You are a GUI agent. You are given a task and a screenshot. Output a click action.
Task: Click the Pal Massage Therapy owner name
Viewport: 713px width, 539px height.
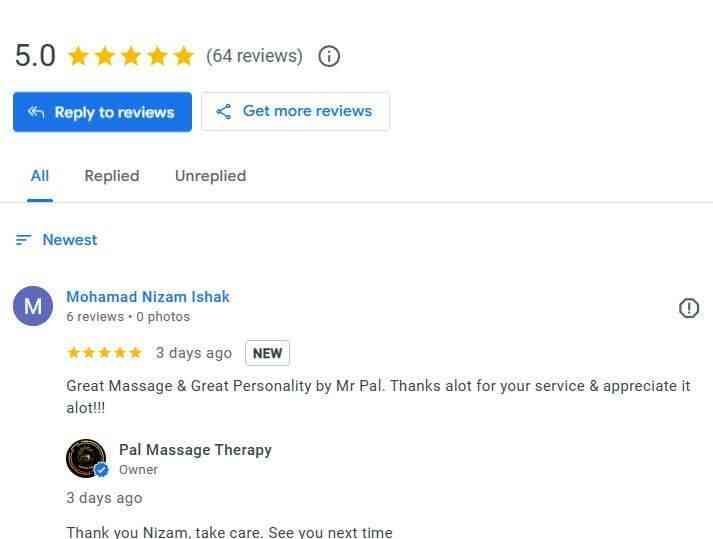tap(196, 450)
